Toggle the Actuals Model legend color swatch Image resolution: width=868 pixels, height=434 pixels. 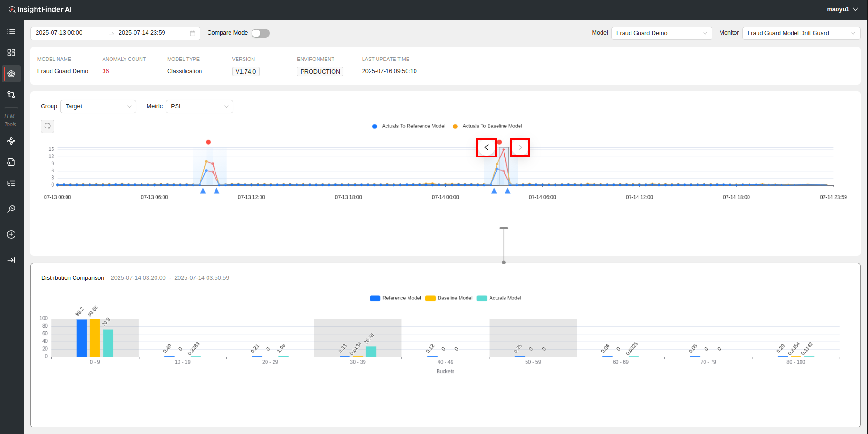482,299
